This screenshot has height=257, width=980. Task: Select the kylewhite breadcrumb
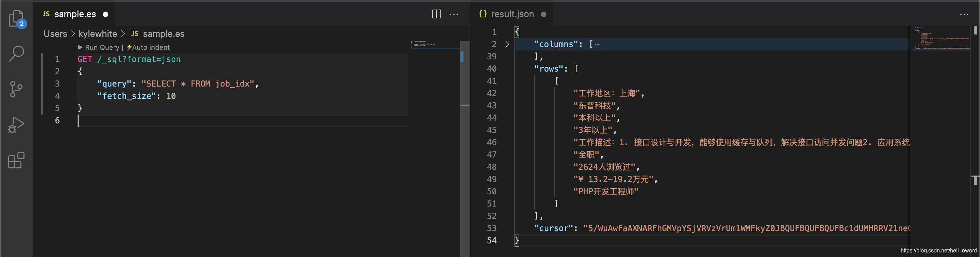[x=97, y=34]
